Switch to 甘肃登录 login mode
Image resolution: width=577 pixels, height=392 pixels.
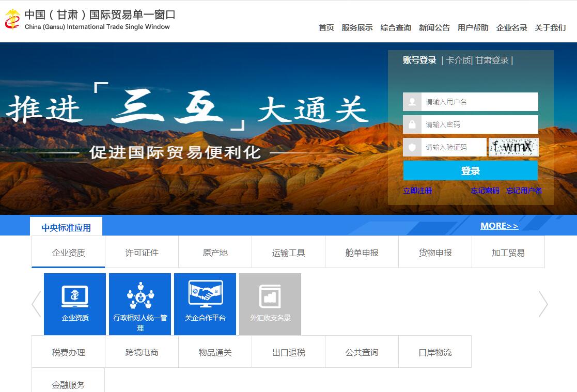click(492, 60)
